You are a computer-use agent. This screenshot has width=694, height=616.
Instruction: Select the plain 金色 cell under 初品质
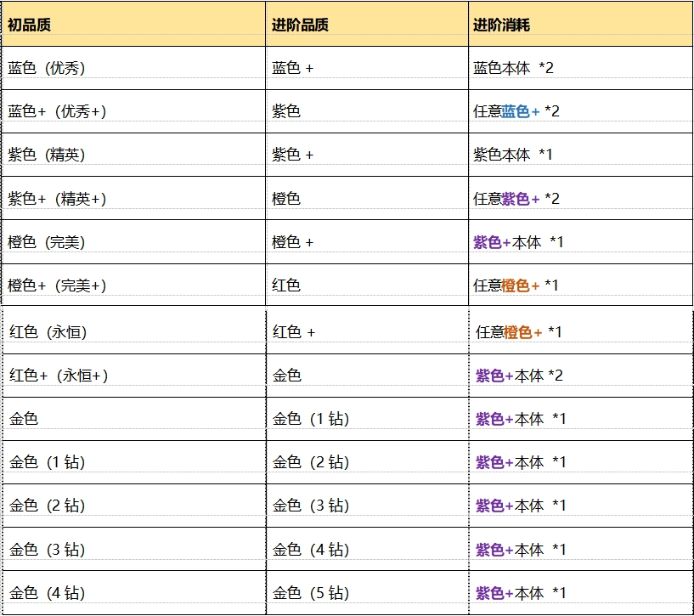click(x=24, y=419)
